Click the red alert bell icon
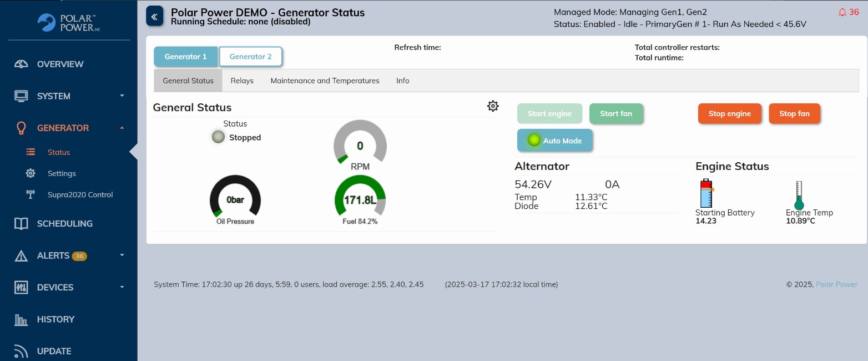868x361 pixels. click(x=842, y=12)
